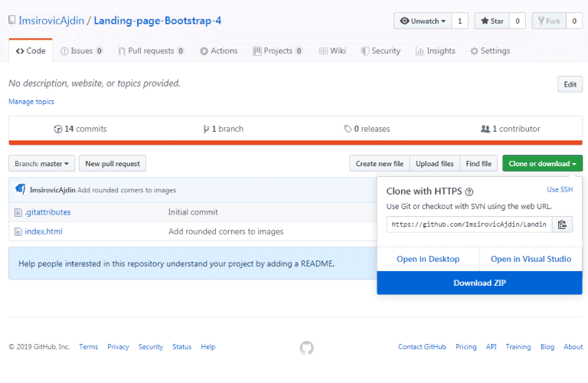Click Contact GitHub in footer
Viewport: 588px width, 383px height.
click(422, 347)
